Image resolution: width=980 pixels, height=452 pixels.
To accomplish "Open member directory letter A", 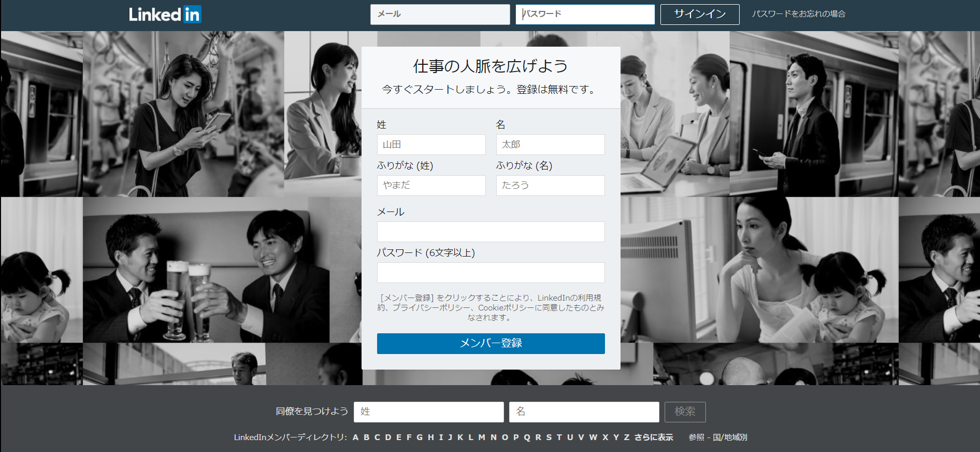I will tap(355, 437).
